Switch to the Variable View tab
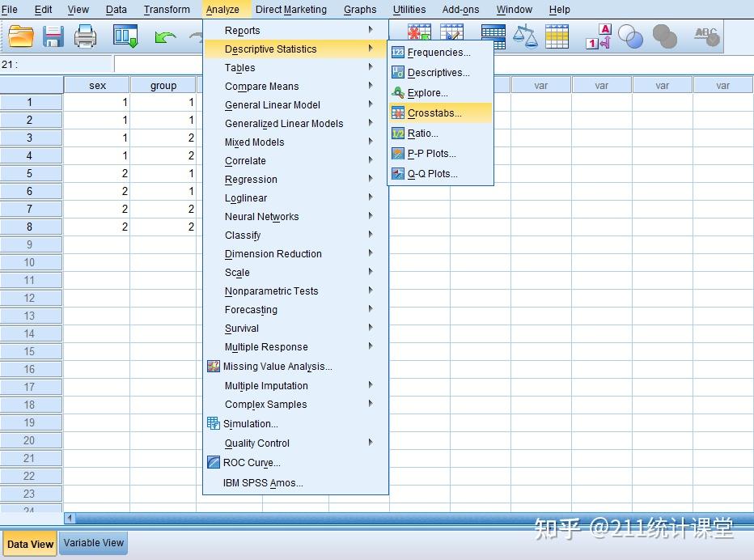 92,543
